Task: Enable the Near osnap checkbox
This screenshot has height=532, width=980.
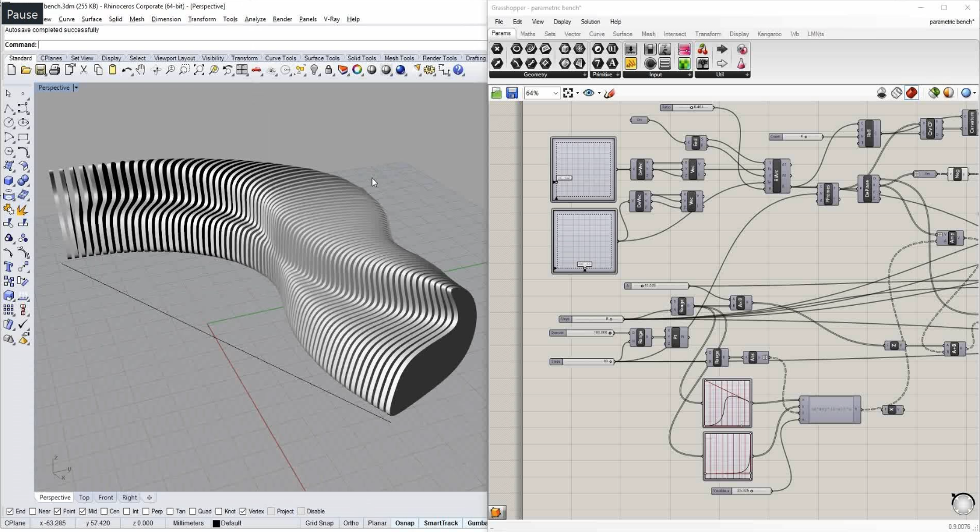Action: tap(33, 512)
